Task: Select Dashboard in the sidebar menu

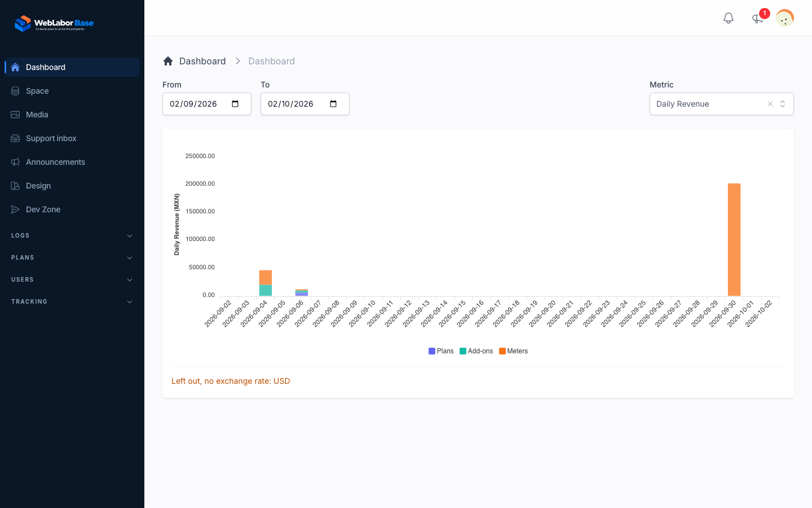Action: click(72, 67)
